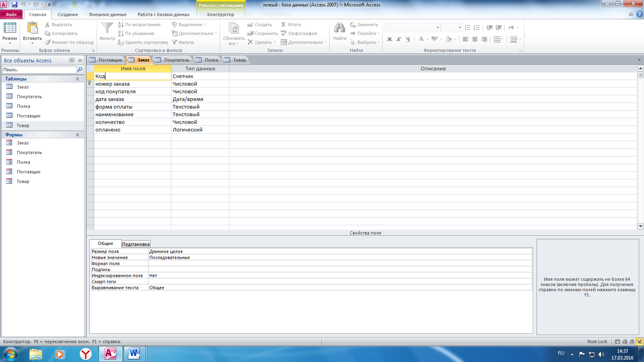Align text left in ribbon

click(x=466, y=39)
